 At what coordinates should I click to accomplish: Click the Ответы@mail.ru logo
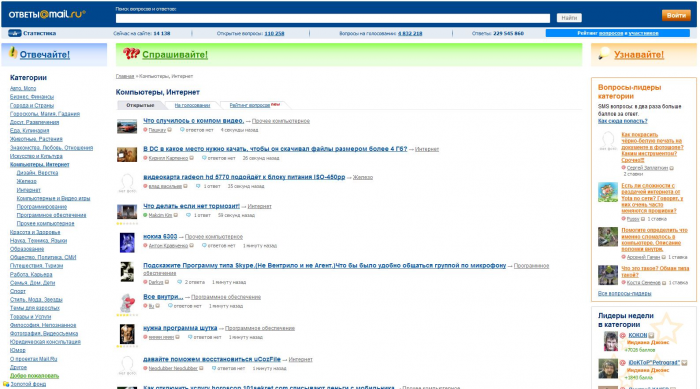[47, 14]
